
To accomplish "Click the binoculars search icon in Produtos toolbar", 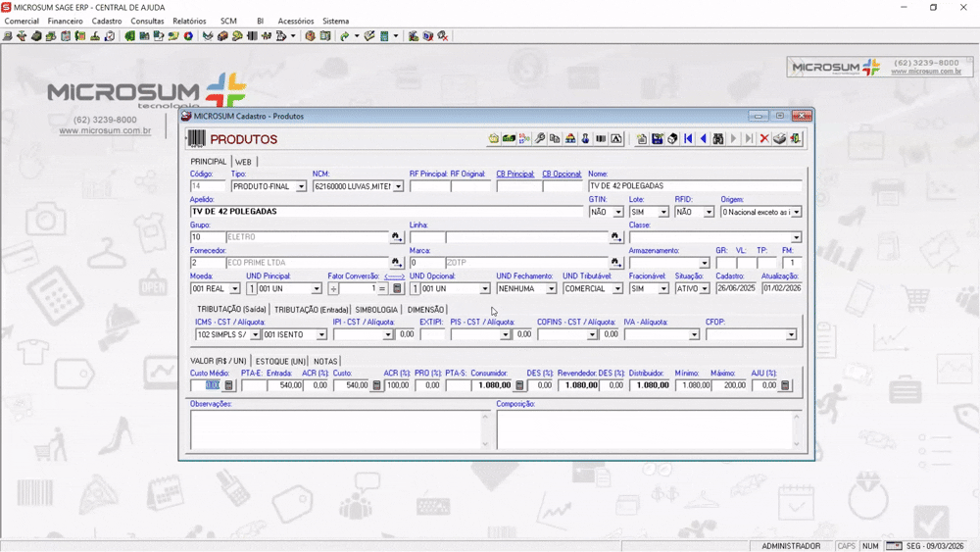I will tap(718, 139).
